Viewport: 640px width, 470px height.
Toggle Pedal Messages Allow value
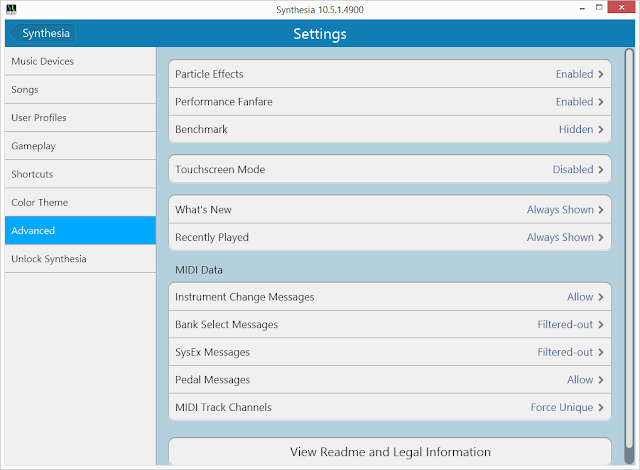coord(580,380)
